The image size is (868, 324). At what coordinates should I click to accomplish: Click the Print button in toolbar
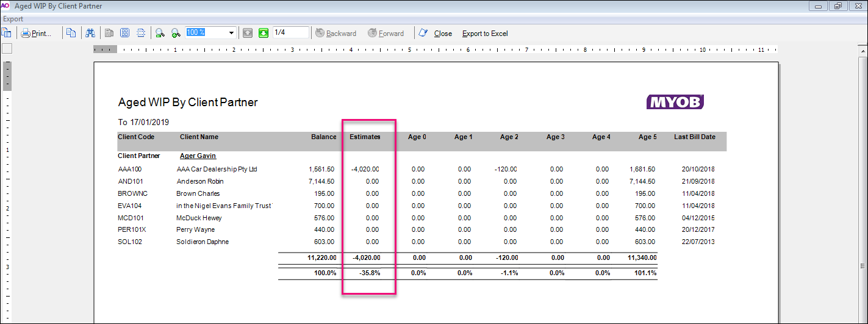click(x=37, y=33)
